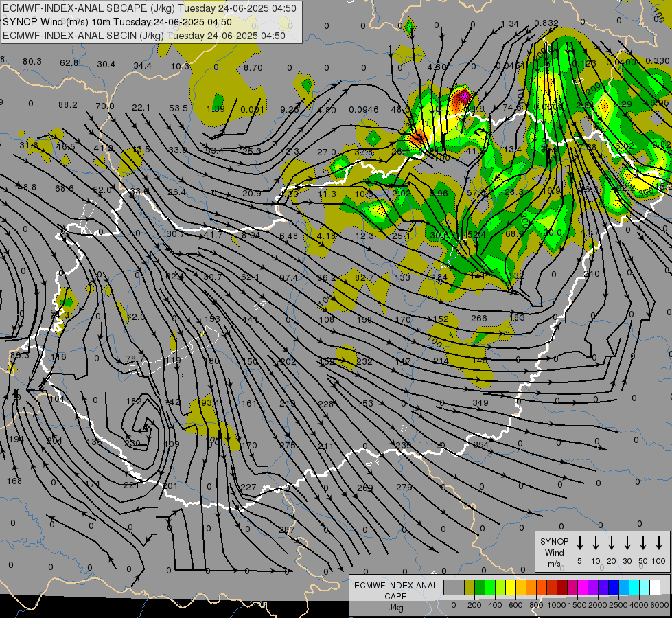Click 'ECMWF-INDEX-ANAL' label in the CAPE legend

pyautogui.click(x=395, y=586)
